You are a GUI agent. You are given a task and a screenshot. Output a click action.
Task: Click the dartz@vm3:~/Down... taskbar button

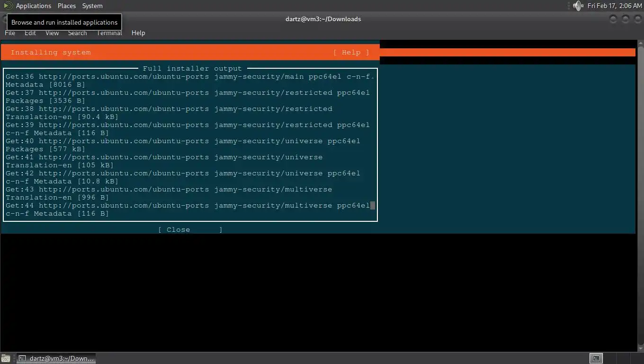point(56,358)
